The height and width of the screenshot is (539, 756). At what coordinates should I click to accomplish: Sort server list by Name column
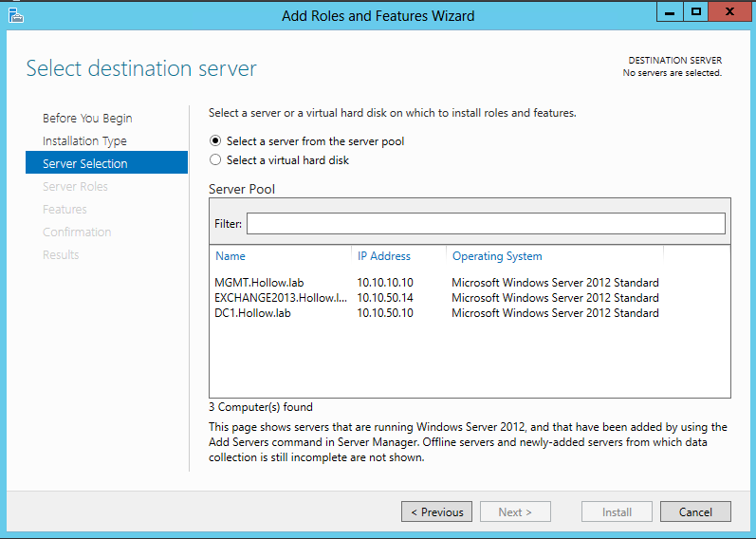[230, 256]
